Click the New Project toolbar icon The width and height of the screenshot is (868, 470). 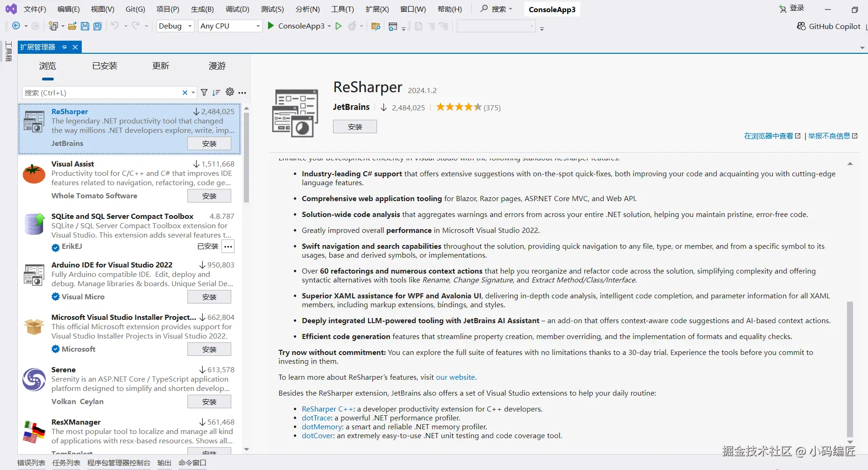(53, 26)
